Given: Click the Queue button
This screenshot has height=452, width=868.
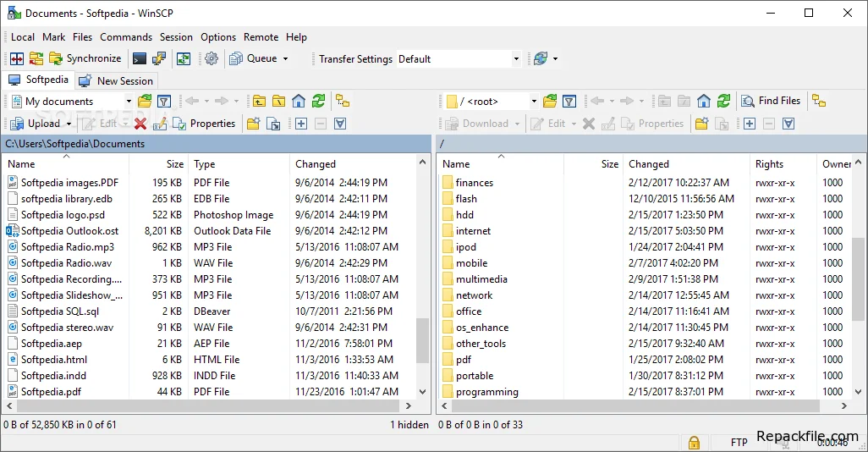Looking at the screenshot, I should pyautogui.click(x=253, y=58).
